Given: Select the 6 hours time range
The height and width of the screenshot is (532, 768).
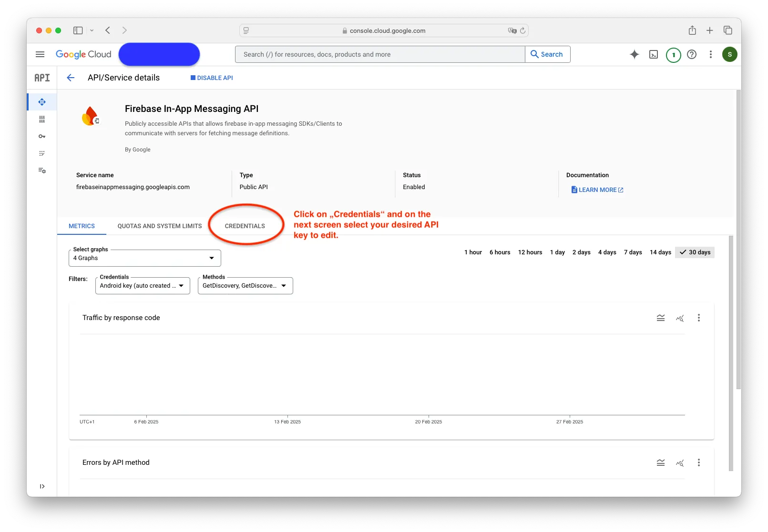Looking at the screenshot, I should point(500,252).
